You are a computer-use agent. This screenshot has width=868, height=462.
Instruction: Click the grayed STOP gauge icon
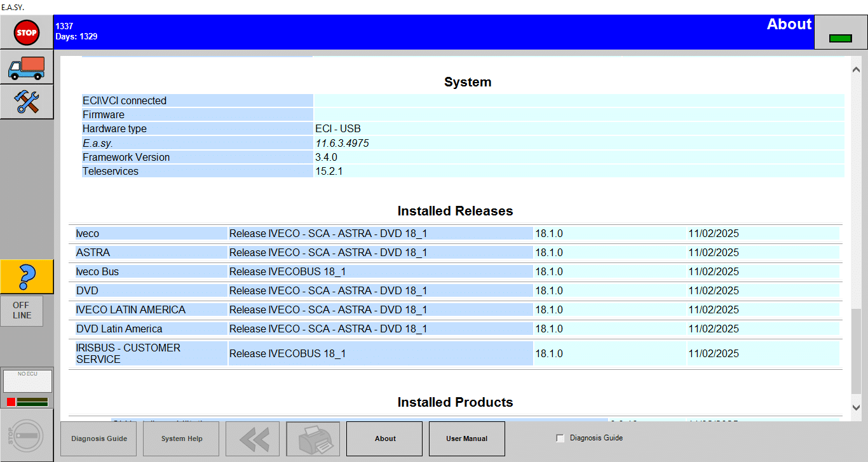click(x=27, y=435)
